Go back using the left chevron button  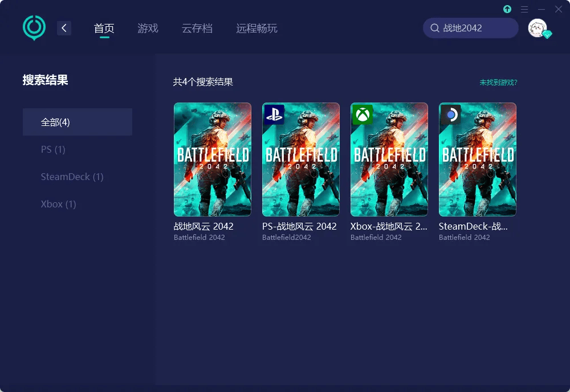(x=64, y=28)
